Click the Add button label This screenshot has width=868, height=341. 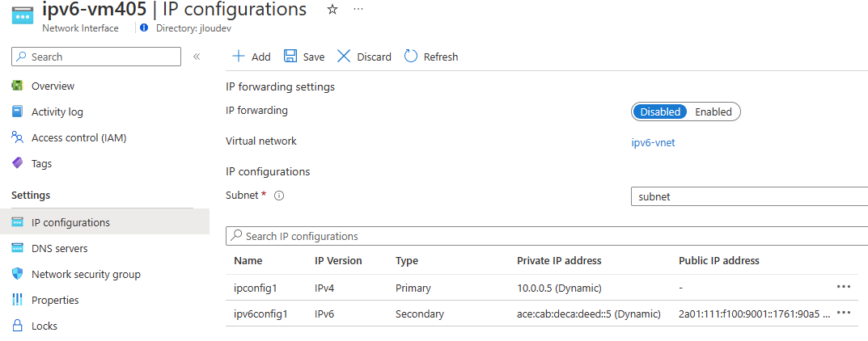pos(260,57)
